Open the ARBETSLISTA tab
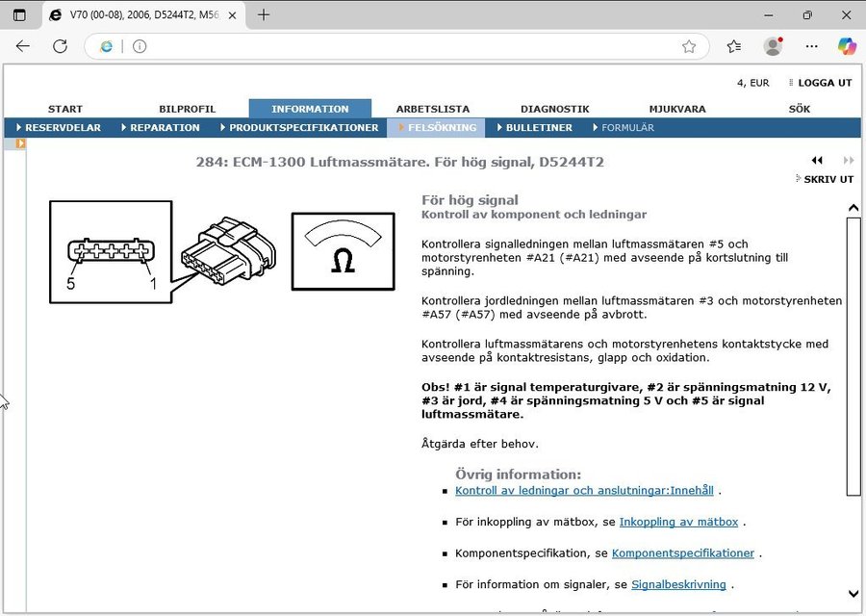 pyautogui.click(x=433, y=109)
